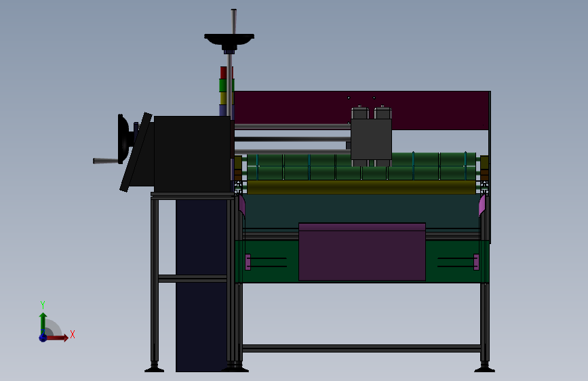588x381 pixels.
Task: Select the far left leveling foot
Action: [x=154, y=367]
